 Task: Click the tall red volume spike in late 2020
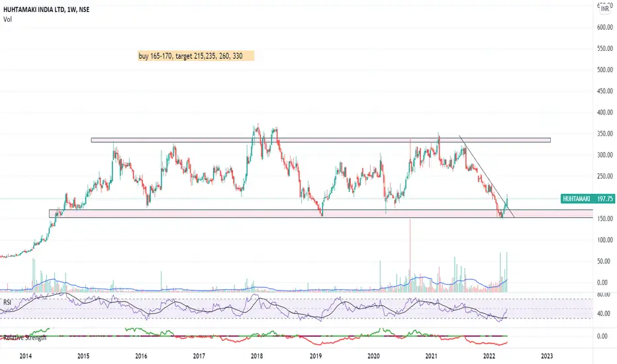410,255
